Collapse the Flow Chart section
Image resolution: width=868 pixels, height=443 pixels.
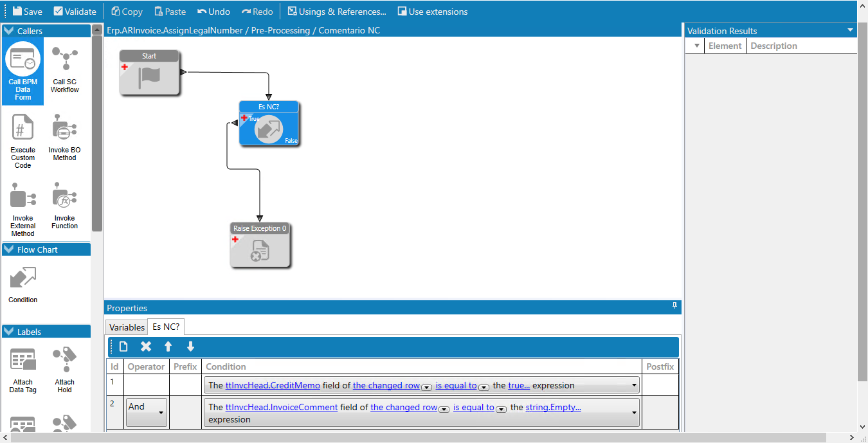[9, 249]
